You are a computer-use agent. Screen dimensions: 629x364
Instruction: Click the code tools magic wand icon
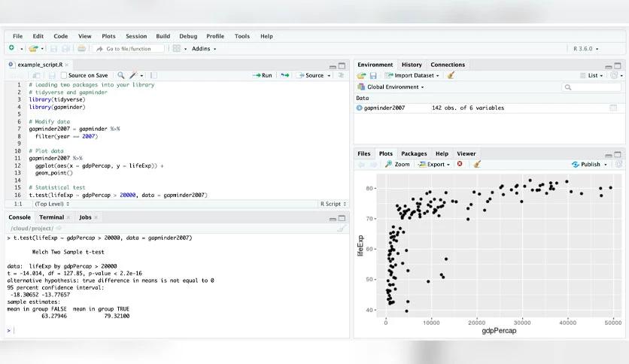point(133,75)
